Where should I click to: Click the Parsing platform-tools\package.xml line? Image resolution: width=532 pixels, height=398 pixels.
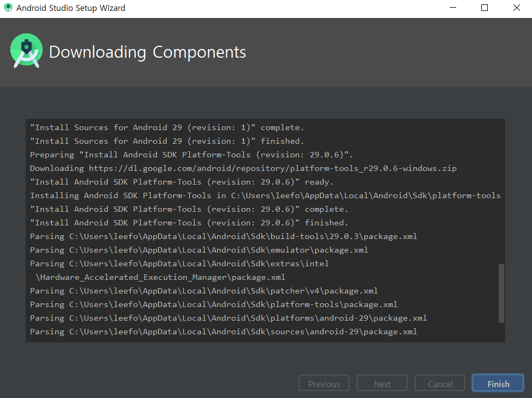tap(214, 304)
